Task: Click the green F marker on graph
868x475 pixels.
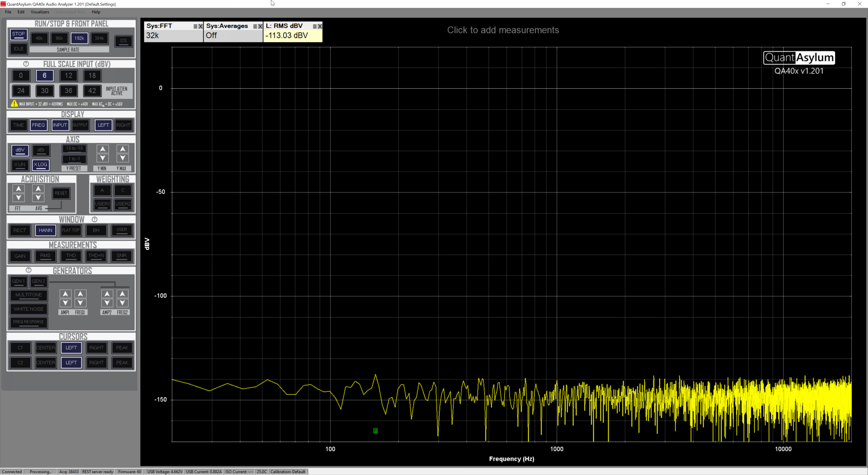Action: 375,430
